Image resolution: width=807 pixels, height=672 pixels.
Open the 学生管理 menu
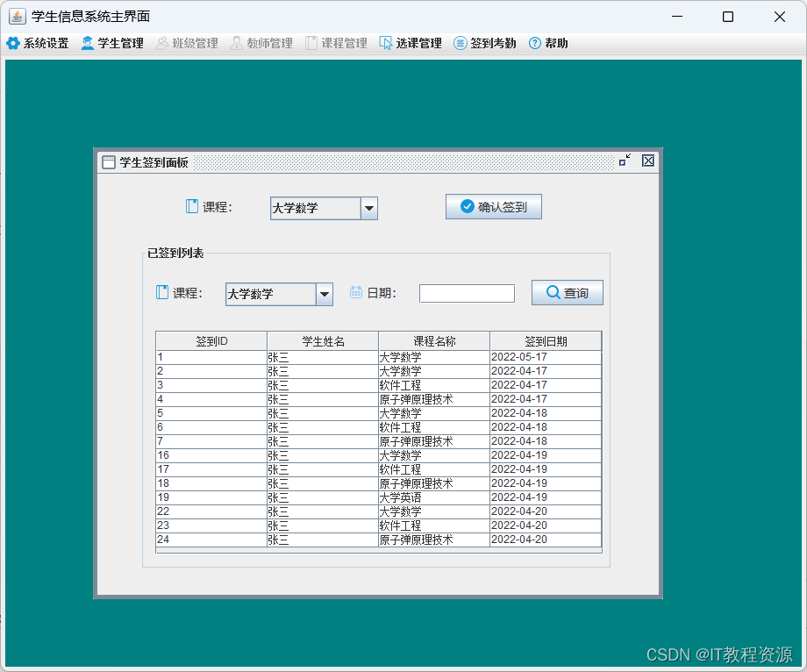[112, 43]
